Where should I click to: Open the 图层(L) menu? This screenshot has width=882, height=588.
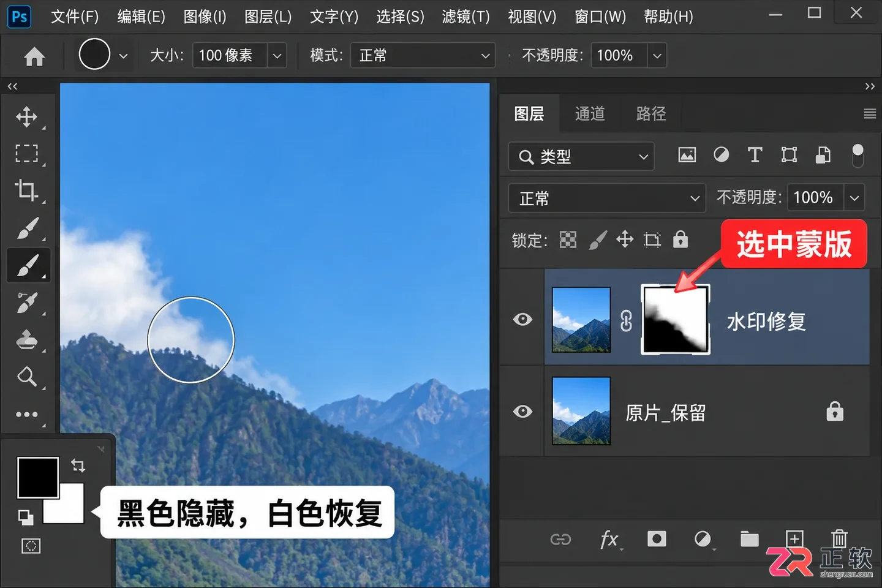pyautogui.click(x=268, y=17)
